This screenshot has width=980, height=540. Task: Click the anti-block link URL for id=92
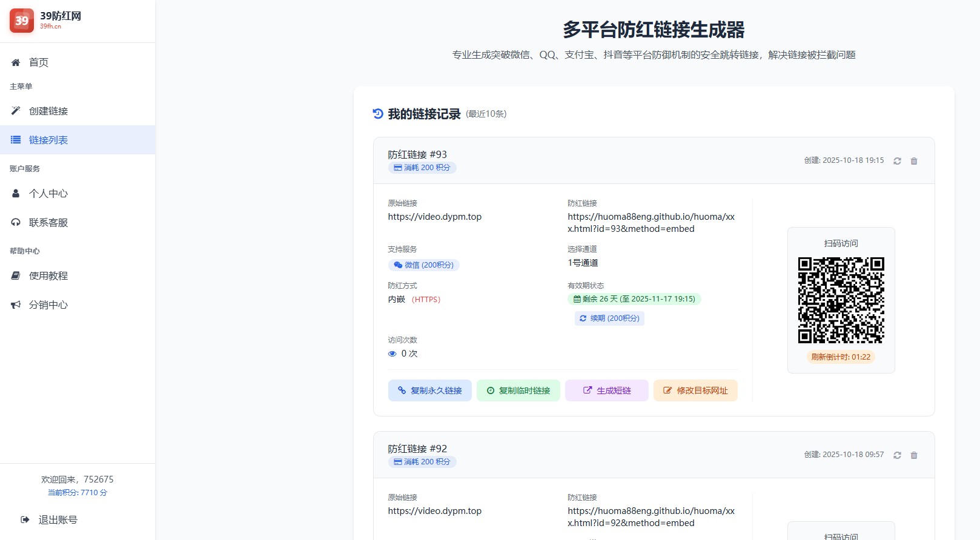coord(651,517)
